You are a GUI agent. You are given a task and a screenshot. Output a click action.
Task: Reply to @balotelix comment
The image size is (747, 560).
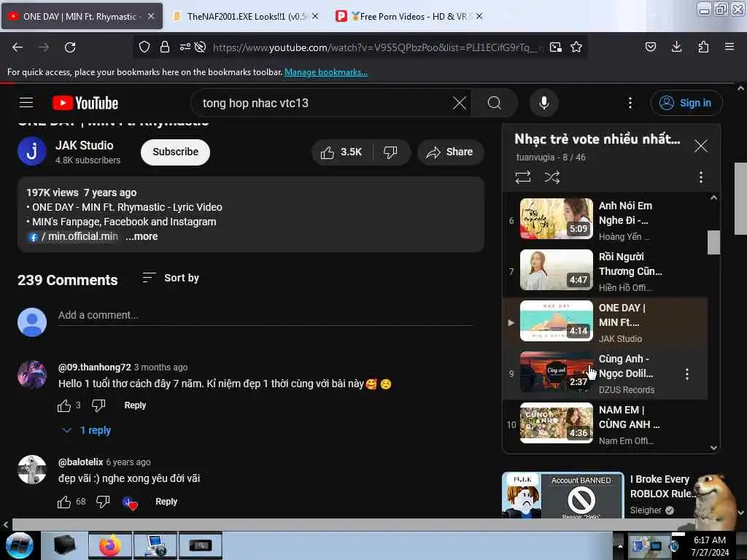[166, 502]
